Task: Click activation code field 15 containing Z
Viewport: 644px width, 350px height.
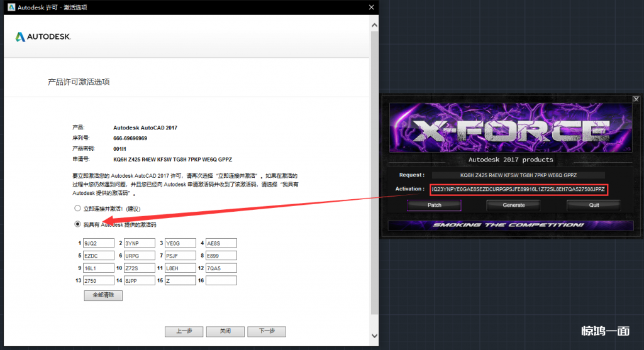Action: [179, 281]
